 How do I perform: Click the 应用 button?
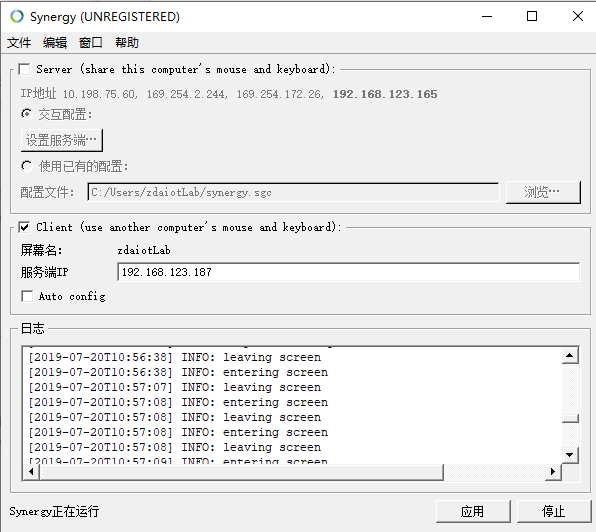click(x=472, y=511)
